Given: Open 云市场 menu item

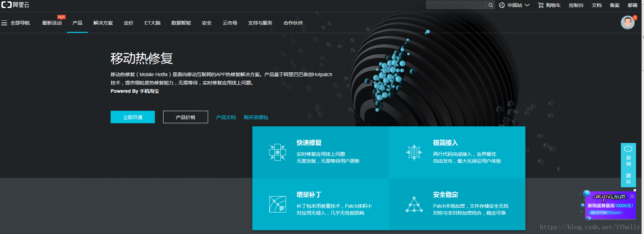Looking at the screenshot, I should tap(230, 23).
